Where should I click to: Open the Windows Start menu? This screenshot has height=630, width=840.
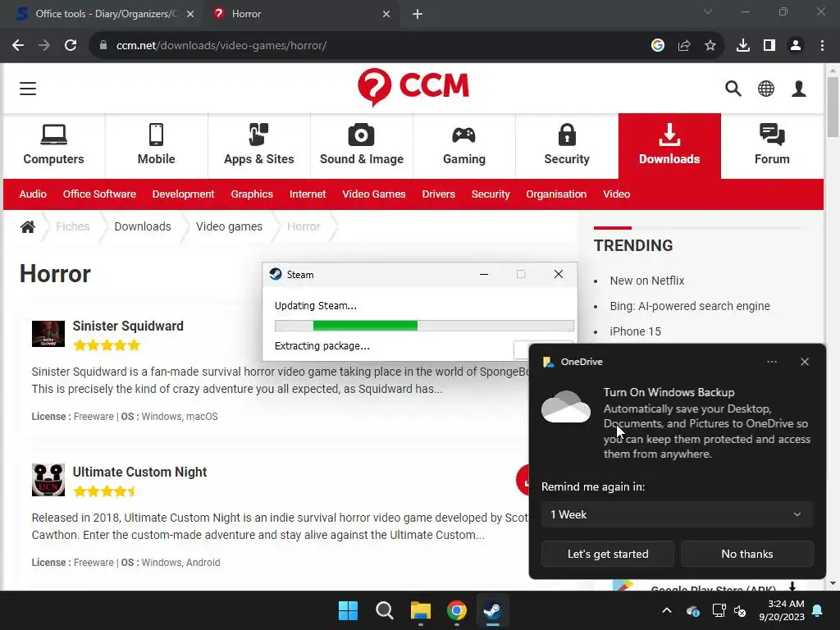click(x=348, y=610)
